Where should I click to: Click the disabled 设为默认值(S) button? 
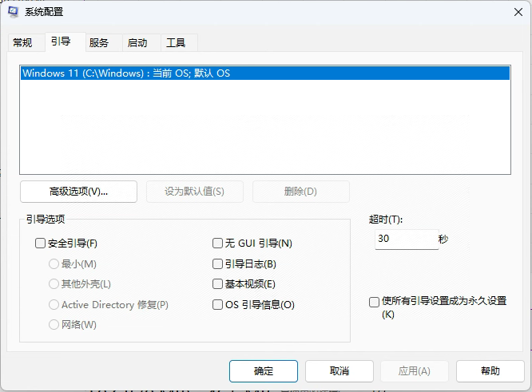point(195,192)
